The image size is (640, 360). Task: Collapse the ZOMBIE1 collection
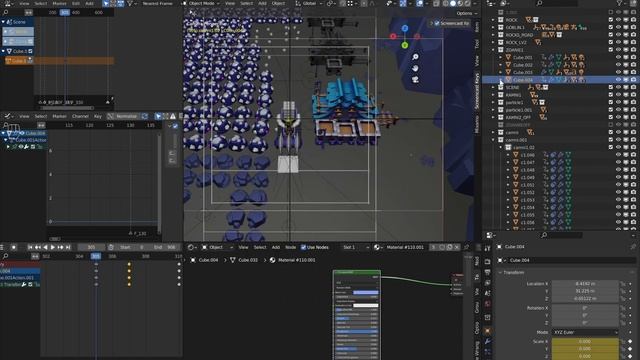coord(493,50)
